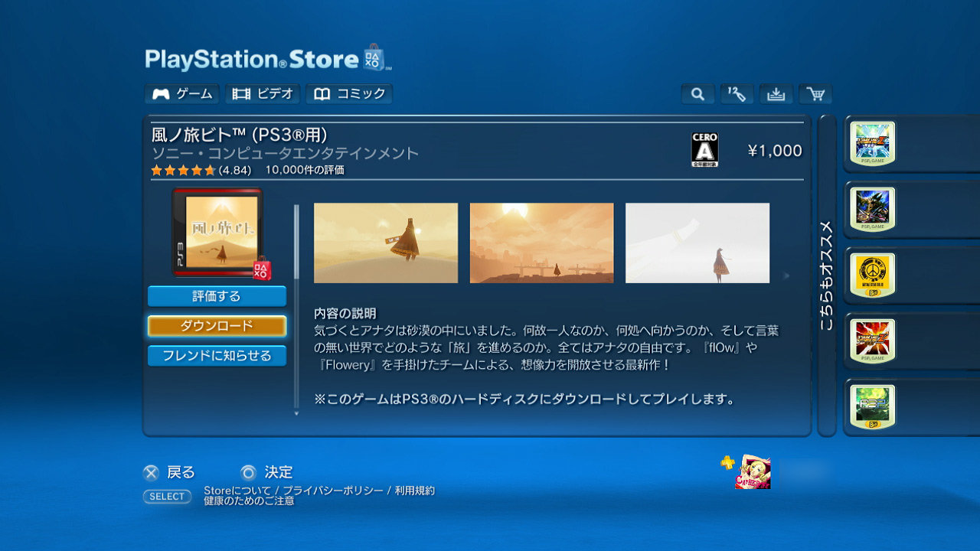Open the redeem code icon
This screenshot has width=980, height=551.
pos(737,94)
